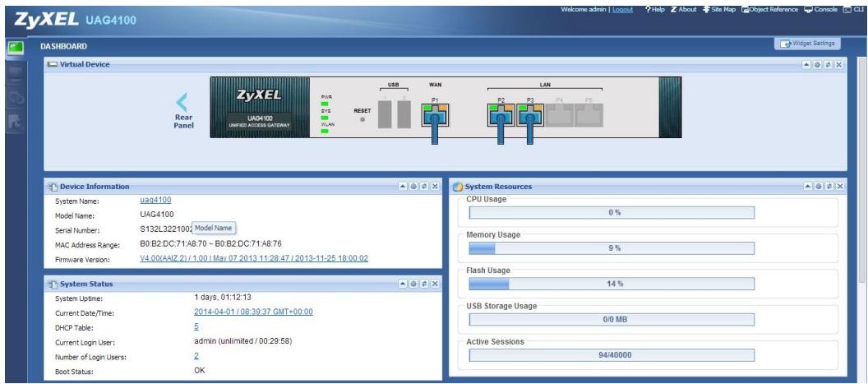Close the Virtual Device widget

tap(838, 65)
